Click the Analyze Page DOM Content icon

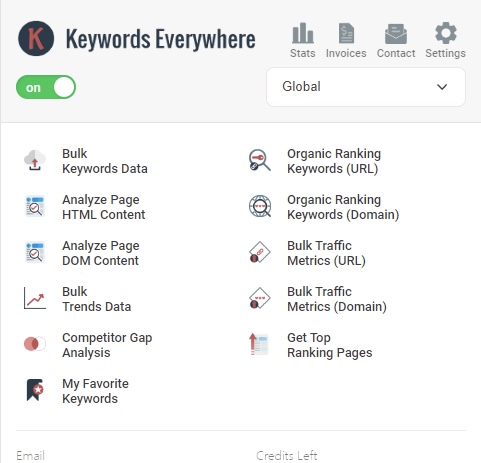click(x=35, y=252)
